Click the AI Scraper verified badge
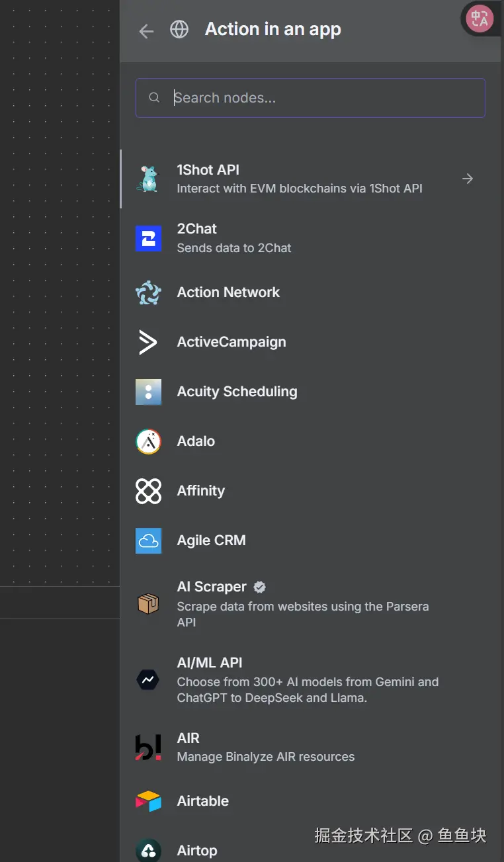 point(260,587)
